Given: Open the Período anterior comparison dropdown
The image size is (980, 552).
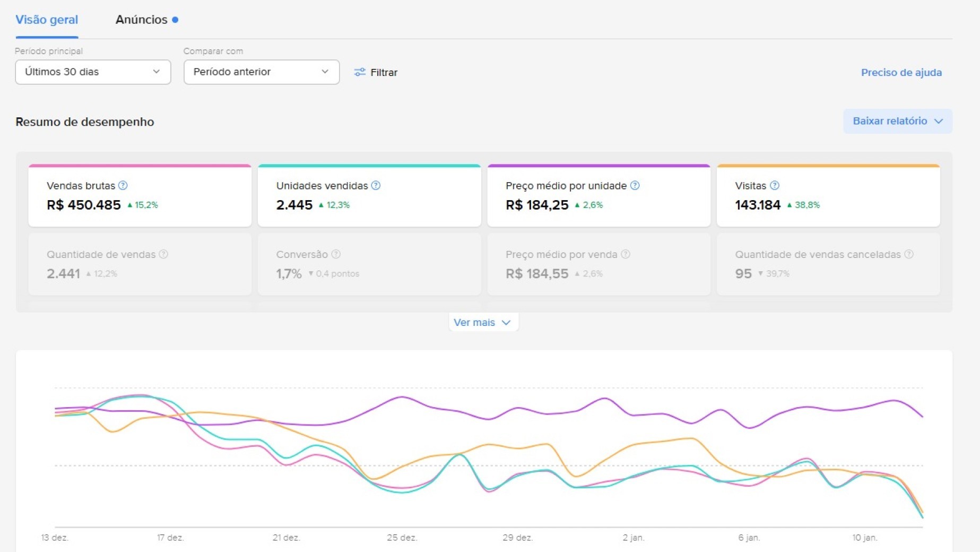Looking at the screenshot, I should (262, 72).
